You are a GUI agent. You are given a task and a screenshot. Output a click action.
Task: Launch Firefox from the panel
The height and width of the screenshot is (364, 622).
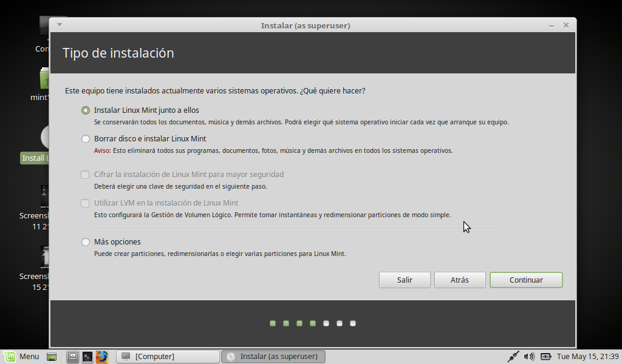point(101,357)
